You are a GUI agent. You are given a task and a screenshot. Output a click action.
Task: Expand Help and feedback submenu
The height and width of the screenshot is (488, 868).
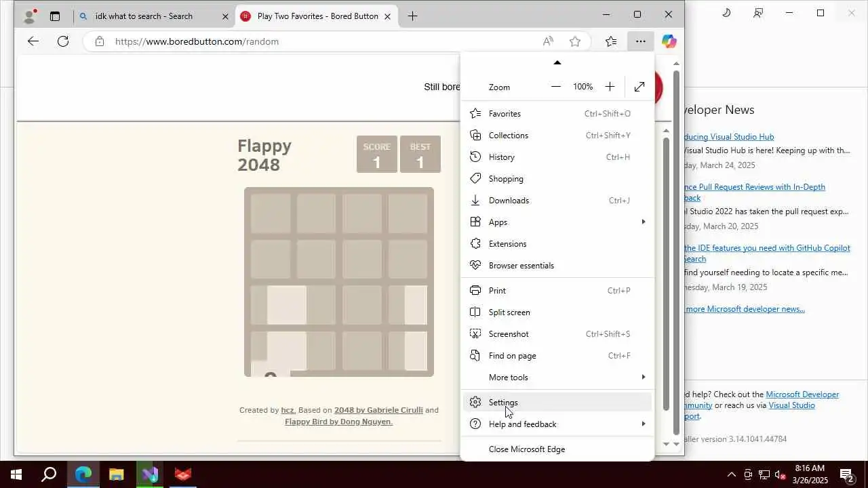[x=557, y=424]
